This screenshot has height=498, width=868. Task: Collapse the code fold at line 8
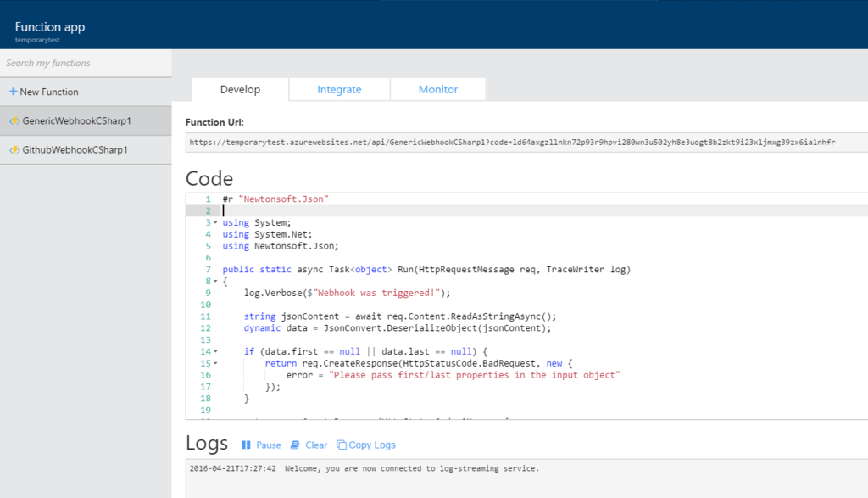[215, 282]
